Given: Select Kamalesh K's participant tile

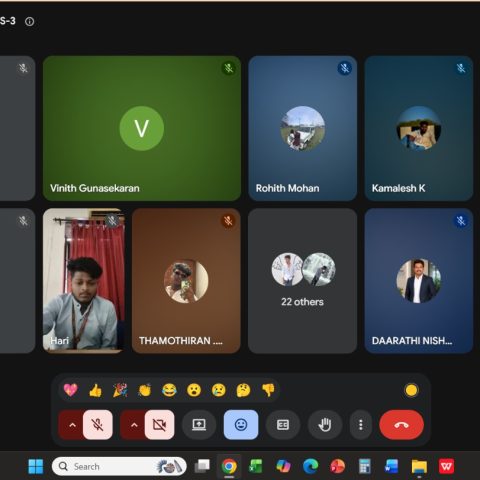Looking at the screenshot, I should click(x=419, y=128).
